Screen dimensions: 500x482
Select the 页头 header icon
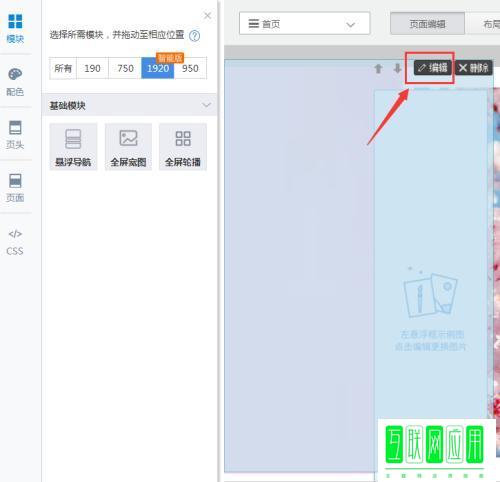(15, 135)
